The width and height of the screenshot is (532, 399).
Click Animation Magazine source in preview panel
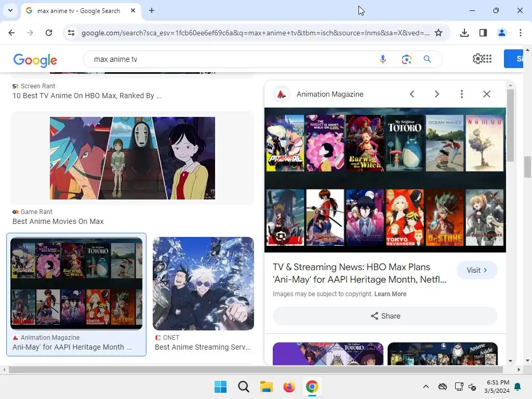(x=330, y=94)
